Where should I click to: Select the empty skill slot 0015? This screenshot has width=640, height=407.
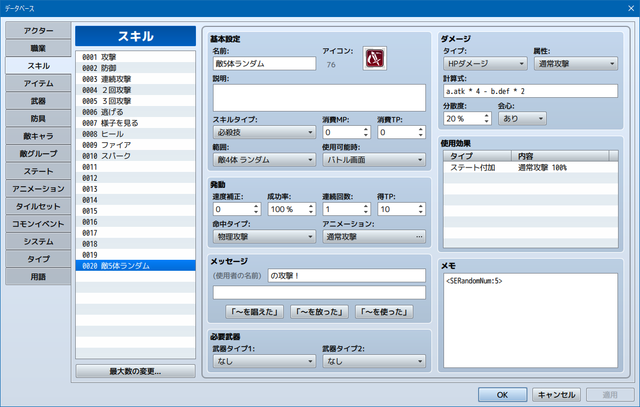click(136, 211)
